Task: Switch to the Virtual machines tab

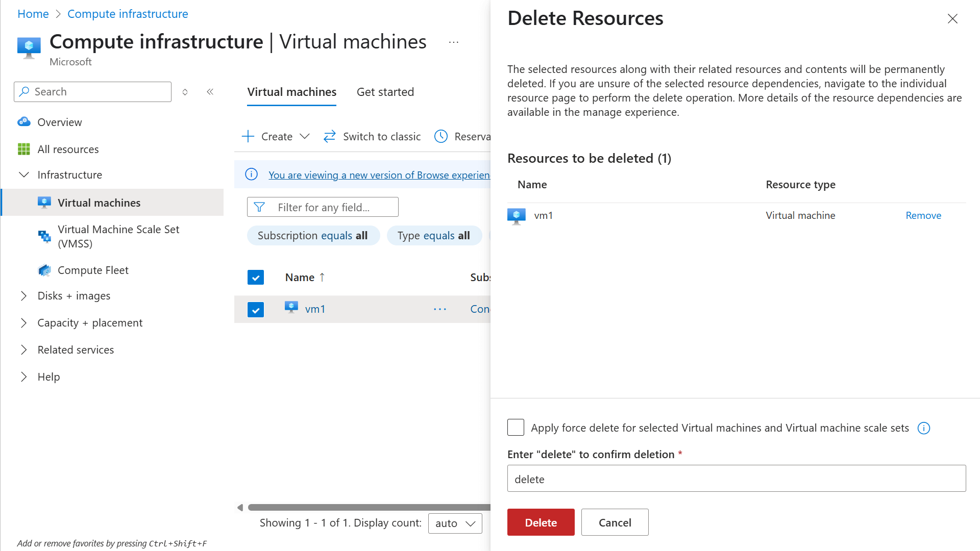Action: click(292, 92)
